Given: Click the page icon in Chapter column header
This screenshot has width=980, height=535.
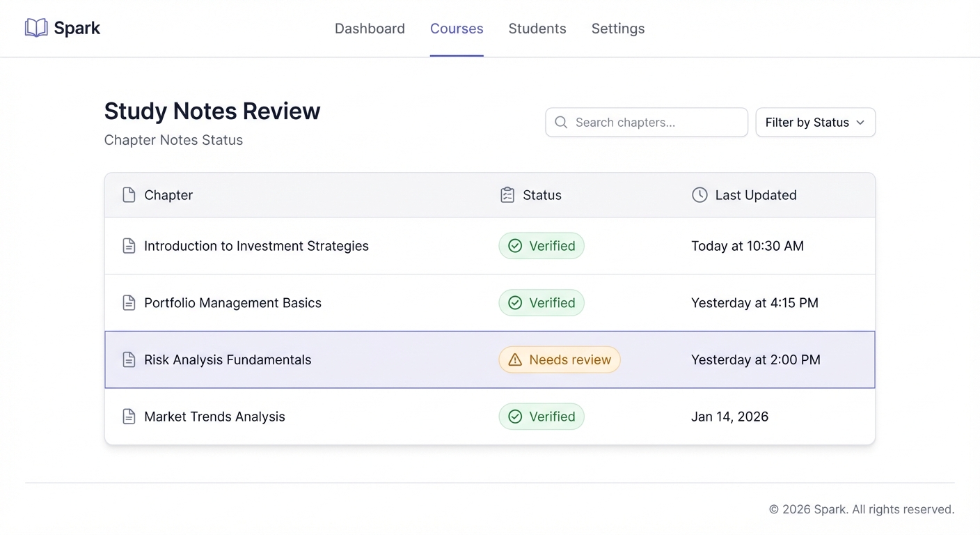Looking at the screenshot, I should [x=129, y=195].
